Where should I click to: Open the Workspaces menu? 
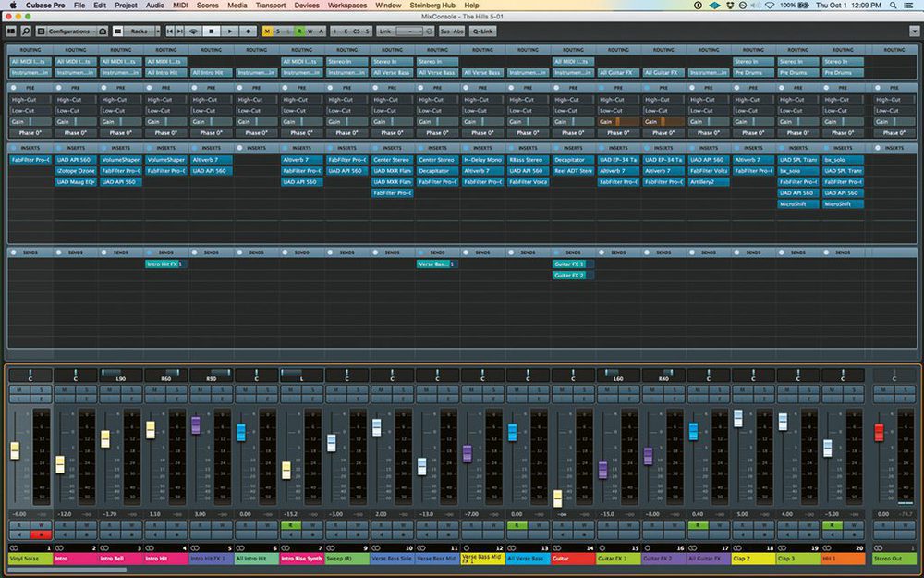point(347,6)
